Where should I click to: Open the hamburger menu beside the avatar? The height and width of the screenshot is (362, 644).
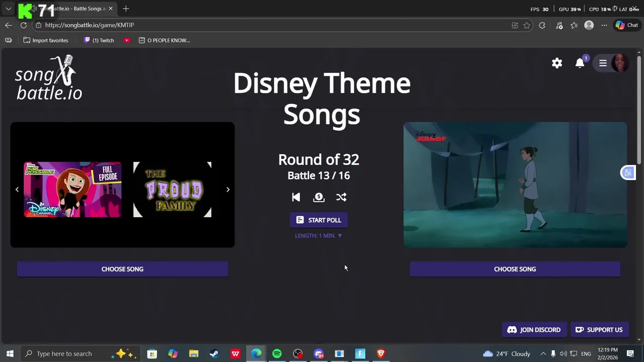click(x=603, y=63)
